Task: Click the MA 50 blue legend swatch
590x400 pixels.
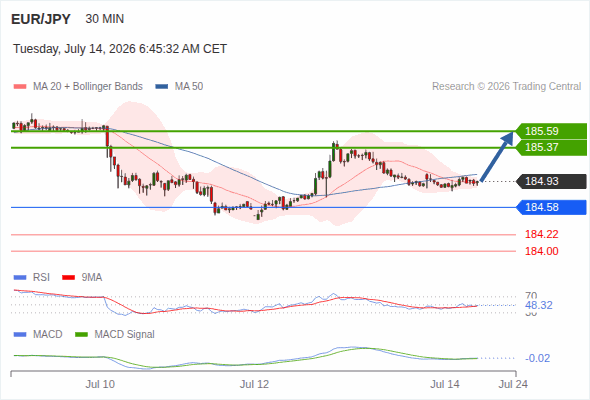Action: 162,87
